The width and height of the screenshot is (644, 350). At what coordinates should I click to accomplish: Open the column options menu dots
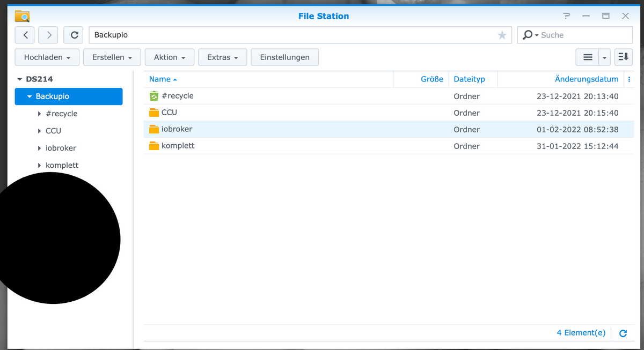[x=629, y=79]
